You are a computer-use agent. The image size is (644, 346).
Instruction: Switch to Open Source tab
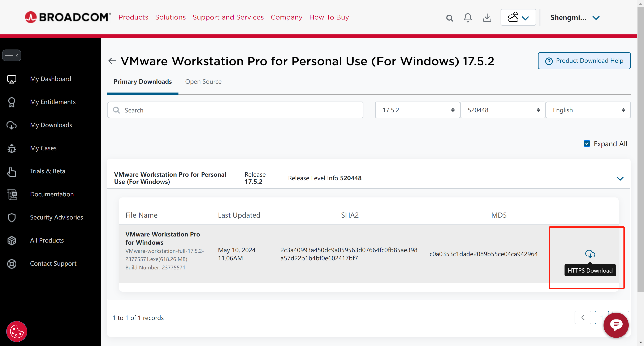tap(204, 81)
